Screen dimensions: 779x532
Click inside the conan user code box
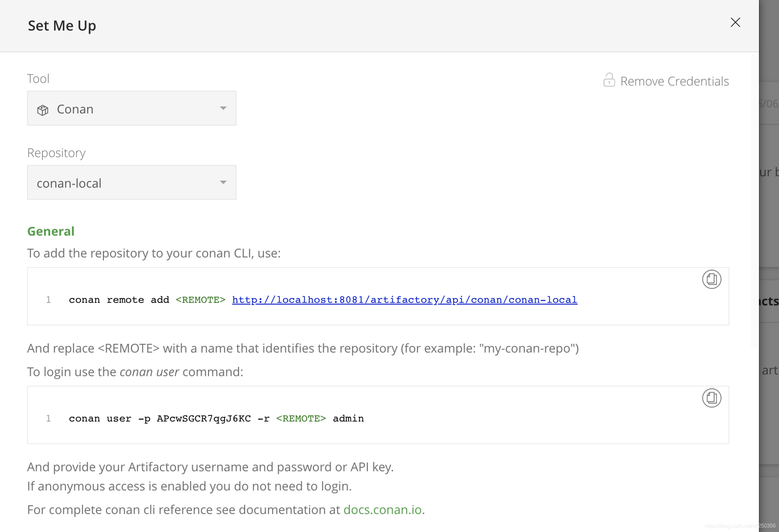[378, 415]
